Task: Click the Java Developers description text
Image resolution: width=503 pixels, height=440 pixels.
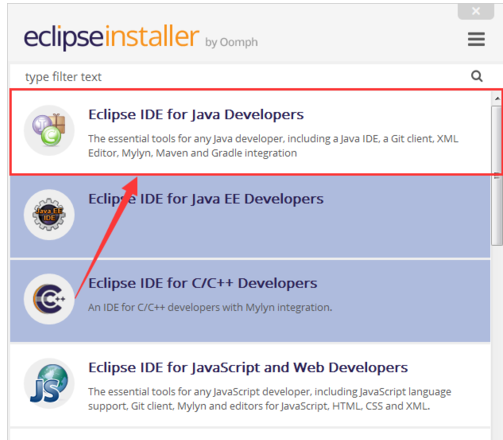Action: click(273, 146)
